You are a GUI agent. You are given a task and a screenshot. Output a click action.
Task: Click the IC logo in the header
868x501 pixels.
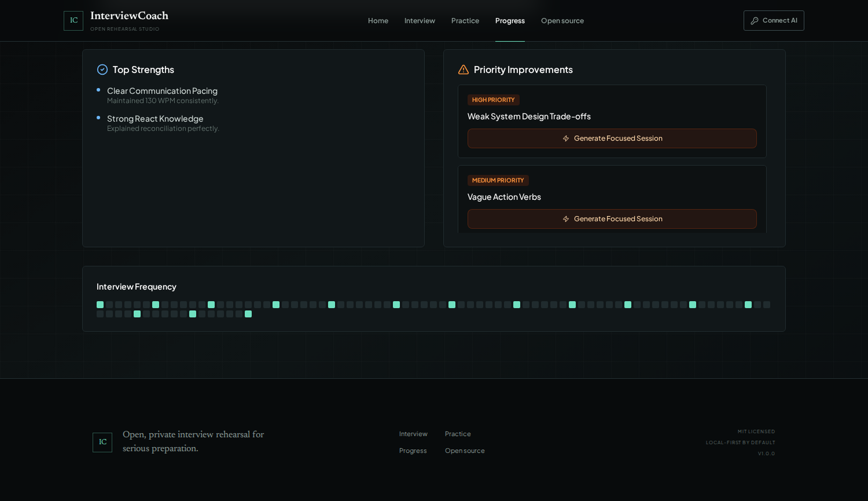73,20
